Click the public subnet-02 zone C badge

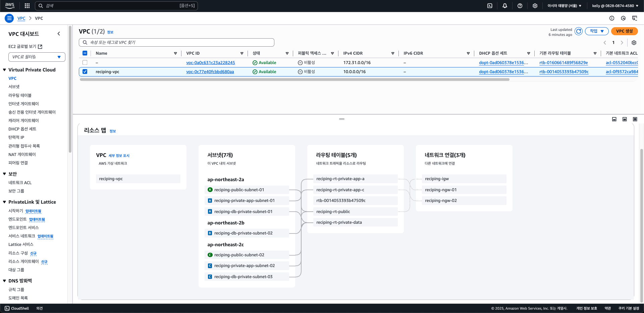tap(210, 255)
